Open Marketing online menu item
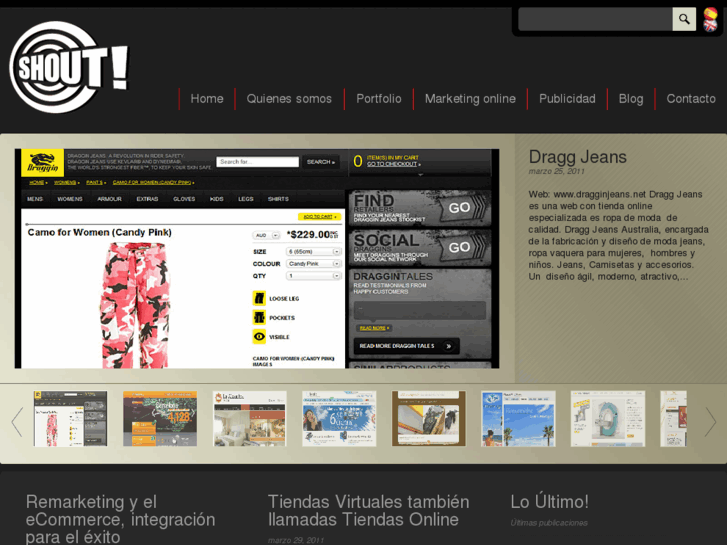The height and width of the screenshot is (545, 727). tap(470, 99)
